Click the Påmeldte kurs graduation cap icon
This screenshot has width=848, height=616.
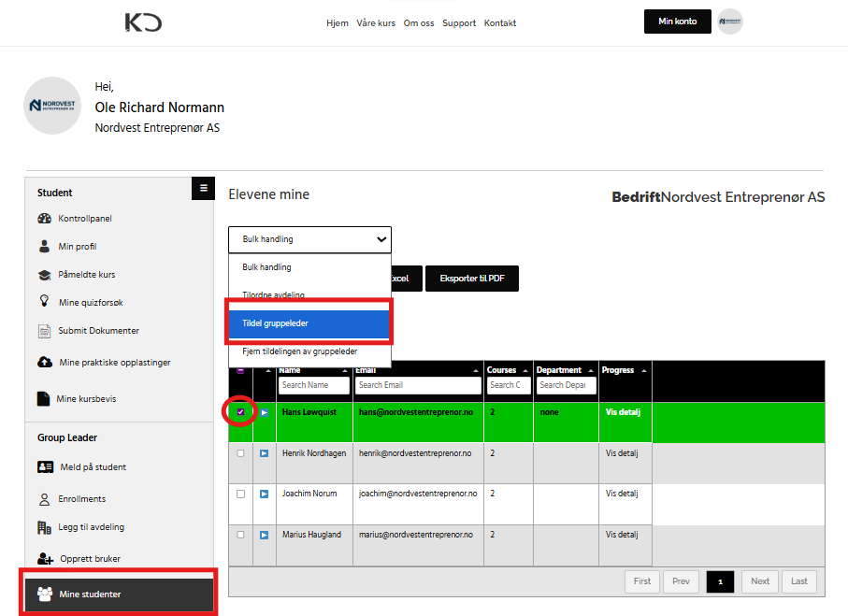tap(44, 275)
